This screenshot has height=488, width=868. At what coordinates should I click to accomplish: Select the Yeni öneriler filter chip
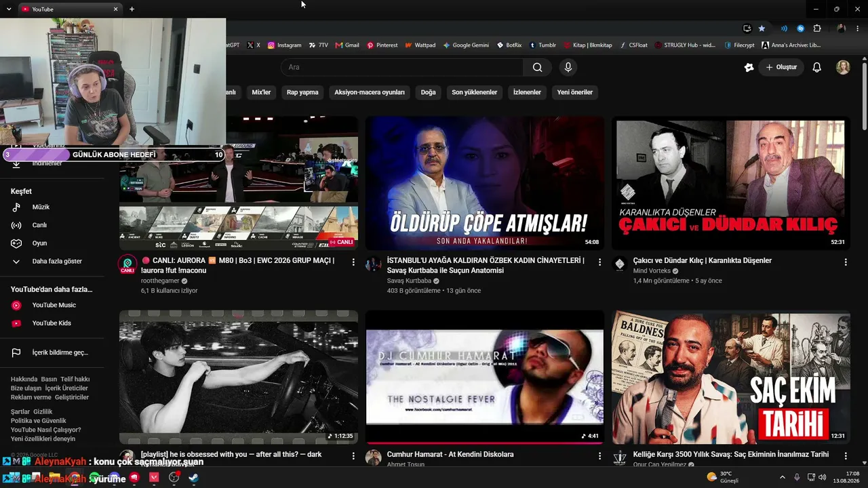pos(575,92)
